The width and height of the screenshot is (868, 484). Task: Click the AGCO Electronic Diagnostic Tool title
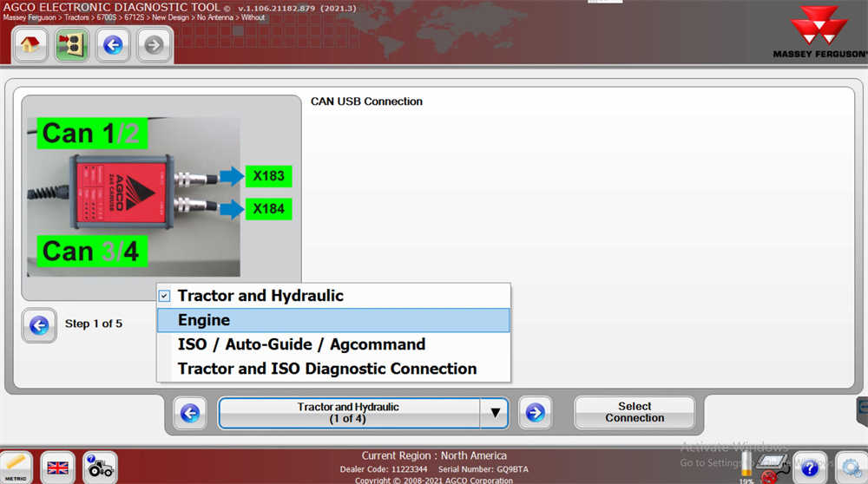[x=112, y=7]
